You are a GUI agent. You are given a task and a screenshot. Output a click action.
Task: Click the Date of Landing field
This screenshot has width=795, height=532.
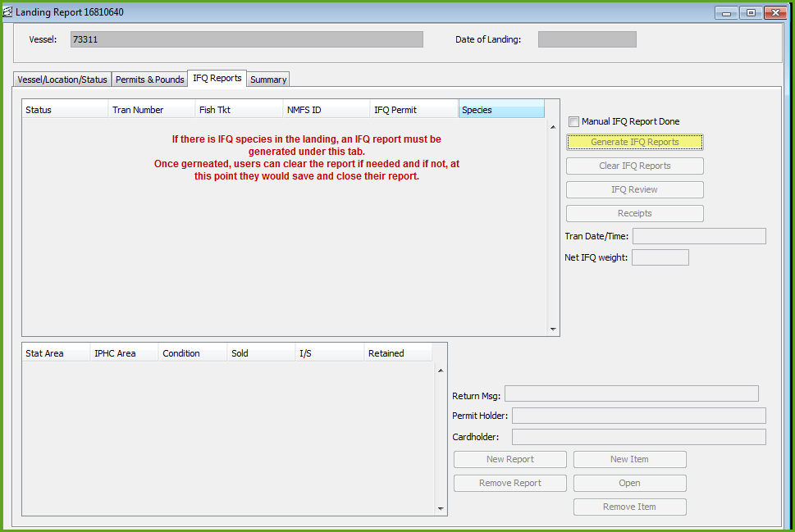tap(587, 39)
